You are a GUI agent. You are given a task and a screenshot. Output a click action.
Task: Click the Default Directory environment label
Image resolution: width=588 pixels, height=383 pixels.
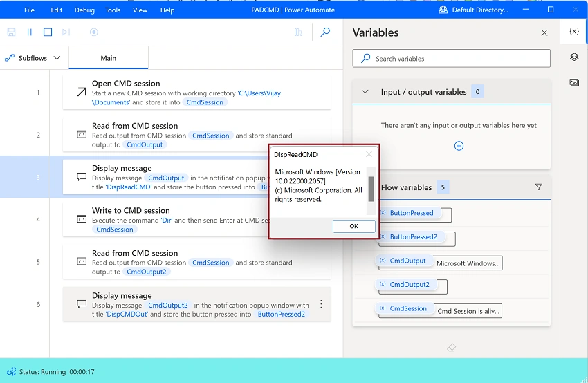(x=480, y=10)
